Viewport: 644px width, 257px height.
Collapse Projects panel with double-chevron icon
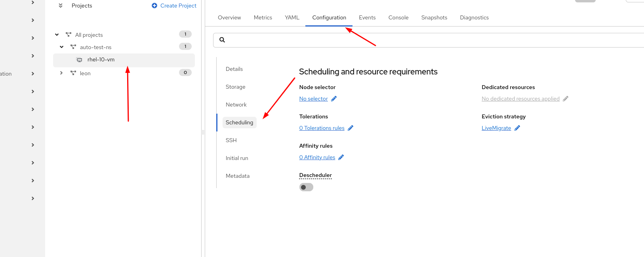coord(61,6)
